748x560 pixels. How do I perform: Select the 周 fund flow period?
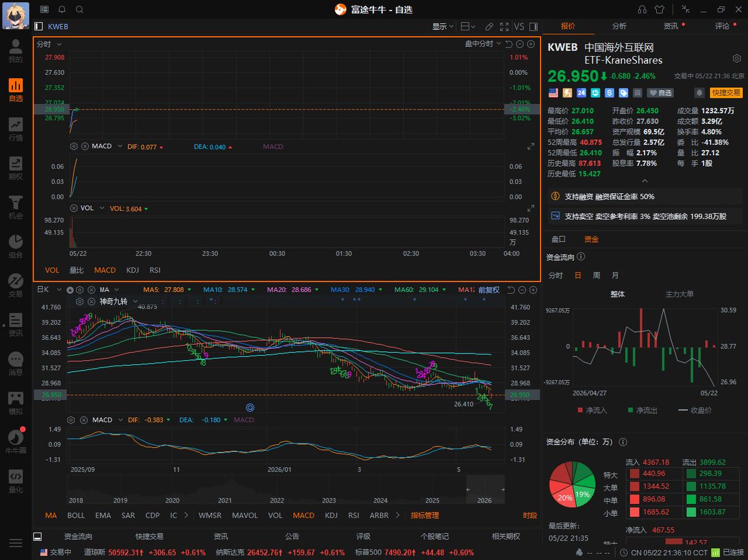597,275
